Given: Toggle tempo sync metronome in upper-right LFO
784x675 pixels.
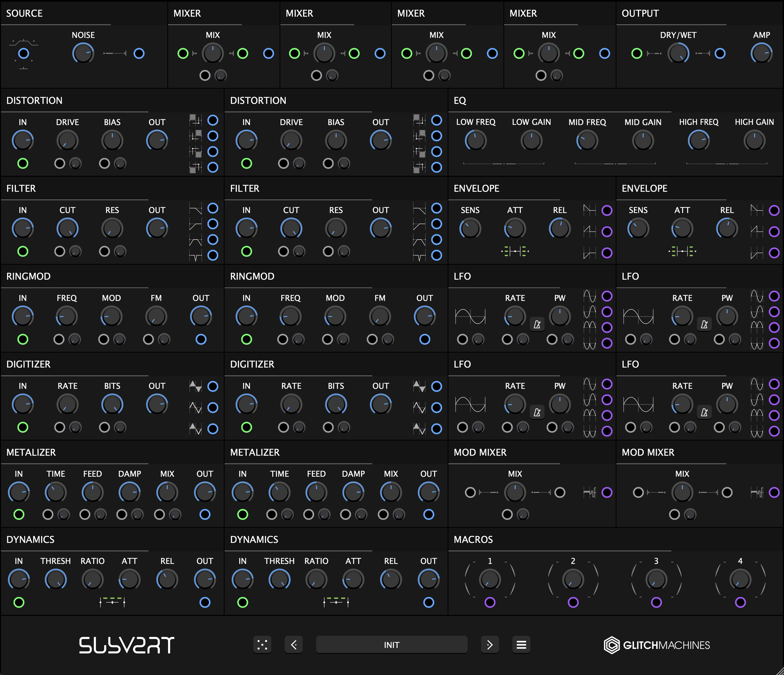Looking at the screenshot, I should pos(704,324).
